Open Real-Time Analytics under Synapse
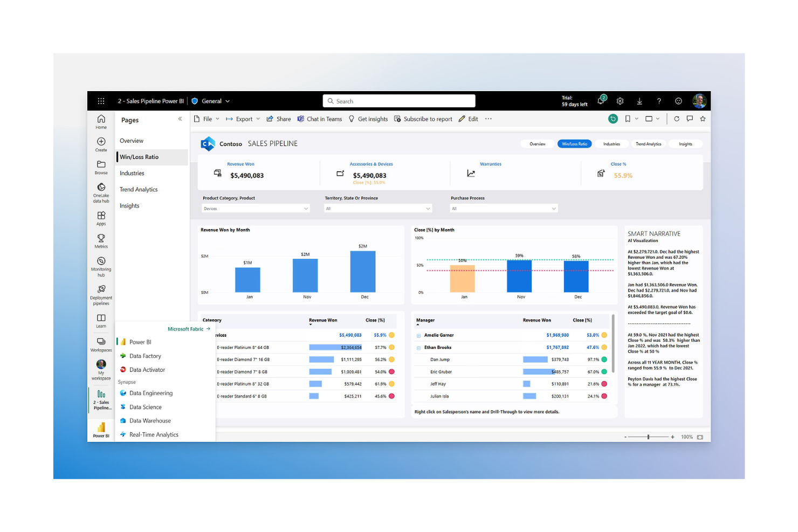The width and height of the screenshot is (798, 532). coord(153,434)
